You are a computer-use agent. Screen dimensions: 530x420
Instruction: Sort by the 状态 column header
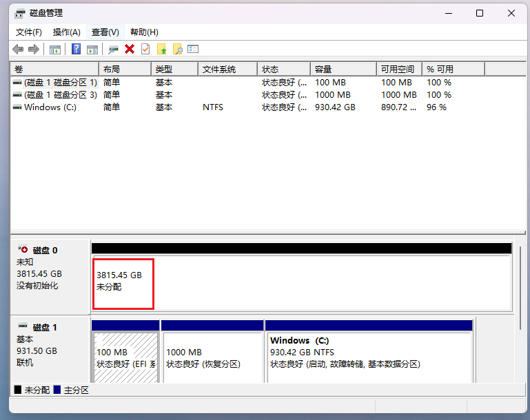(284, 70)
